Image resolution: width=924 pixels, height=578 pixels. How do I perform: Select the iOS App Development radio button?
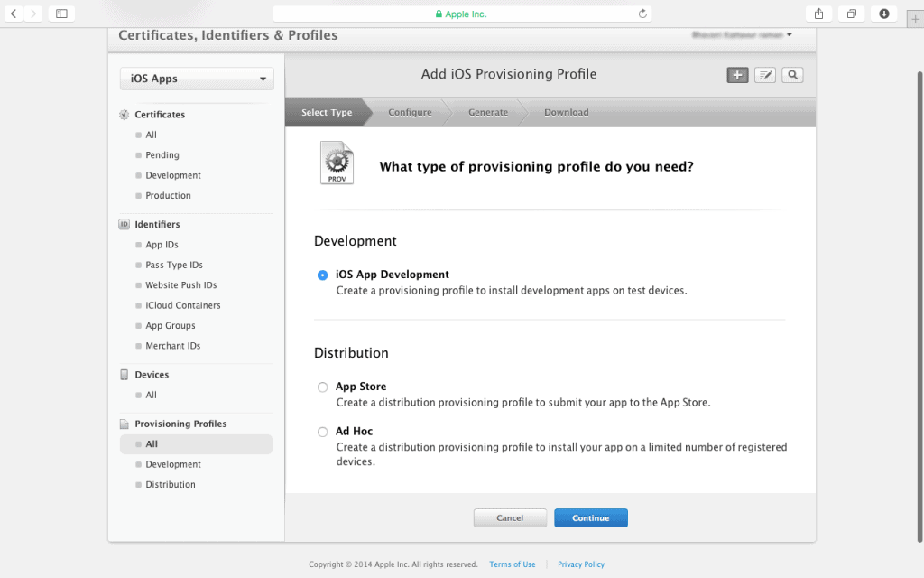click(322, 275)
